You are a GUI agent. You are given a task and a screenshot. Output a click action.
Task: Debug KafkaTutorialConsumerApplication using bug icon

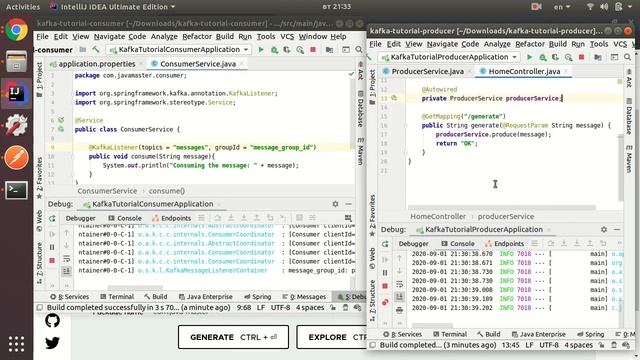pyautogui.click(x=274, y=50)
